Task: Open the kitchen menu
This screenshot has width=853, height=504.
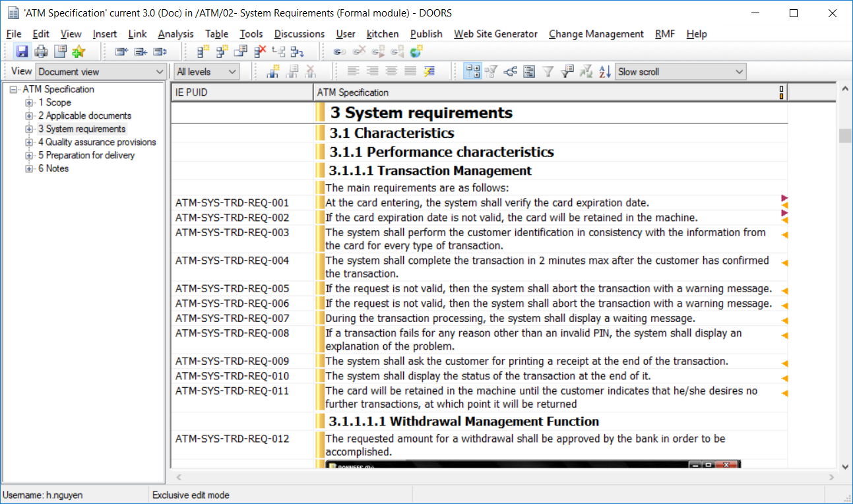Action: click(x=383, y=34)
